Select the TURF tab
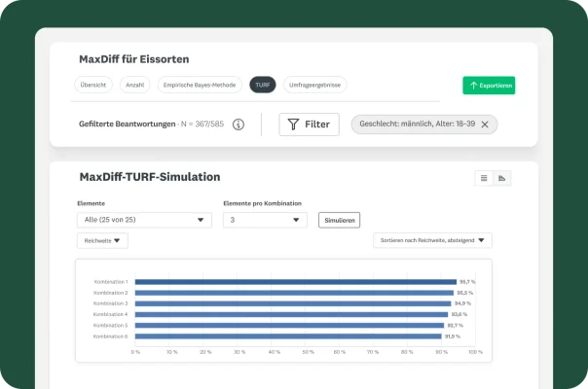 (x=263, y=86)
